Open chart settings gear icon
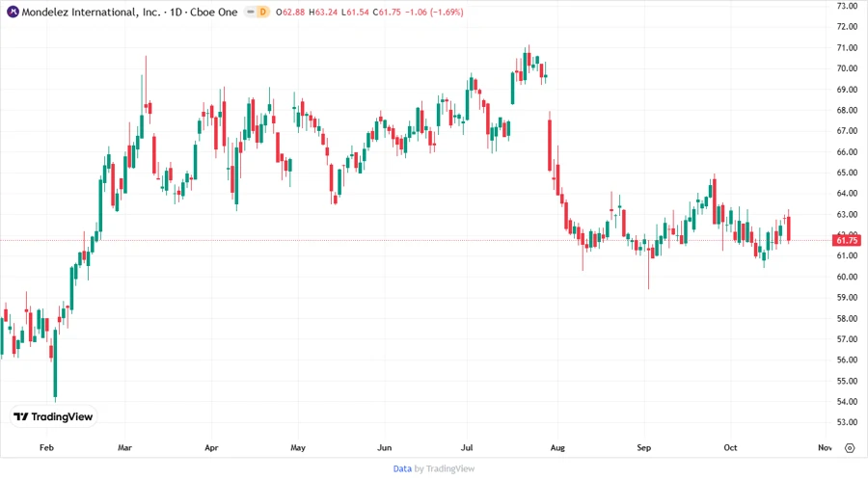This screenshot has width=868, height=480. click(x=850, y=448)
